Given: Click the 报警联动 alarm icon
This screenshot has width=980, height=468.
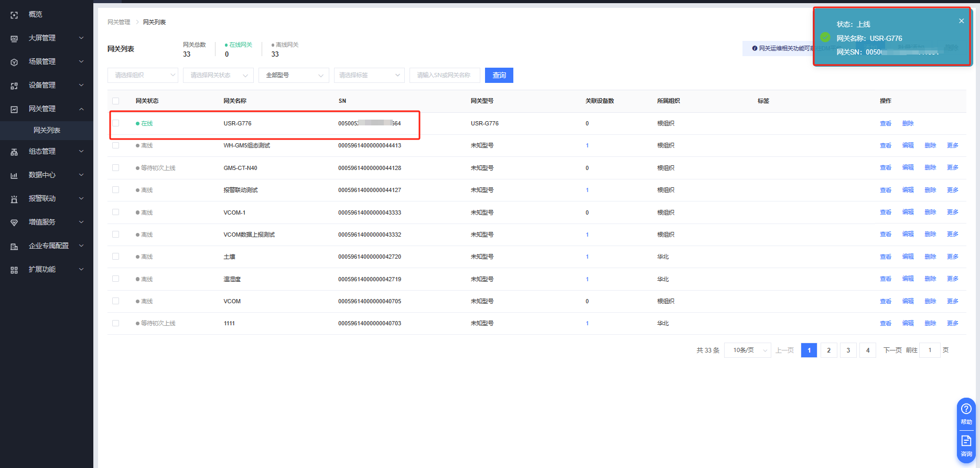Looking at the screenshot, I should coord(14,199).
